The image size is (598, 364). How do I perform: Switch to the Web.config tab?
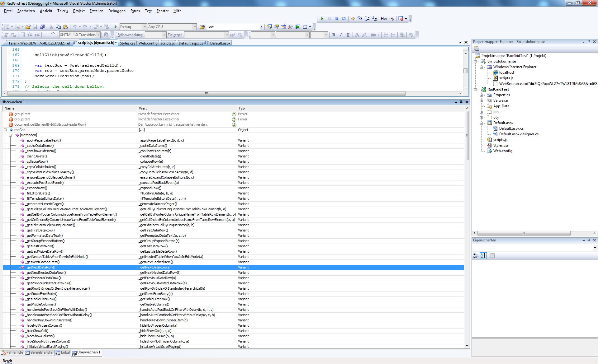[148, 43]
